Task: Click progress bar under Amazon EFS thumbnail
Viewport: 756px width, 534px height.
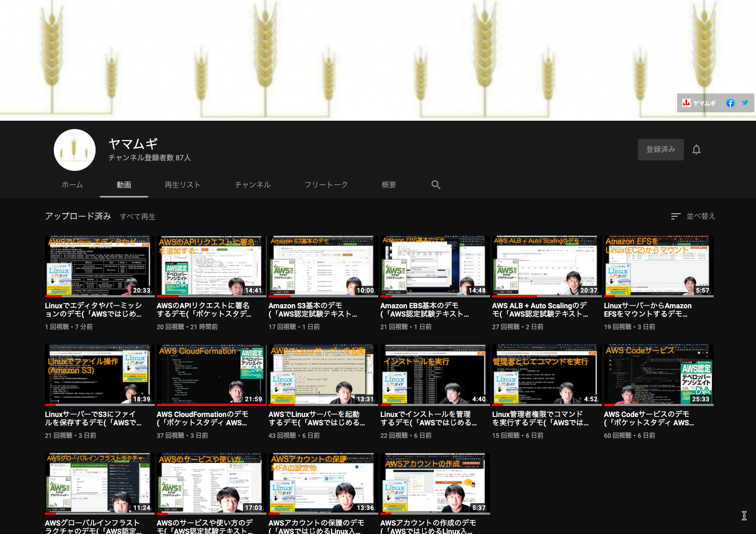Action: (x=658, y=296)
